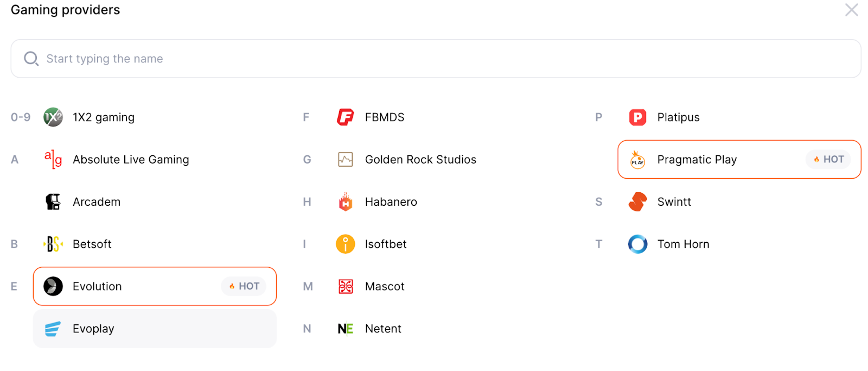
Task: Select Evolution provider name
Action: (97, 287)
